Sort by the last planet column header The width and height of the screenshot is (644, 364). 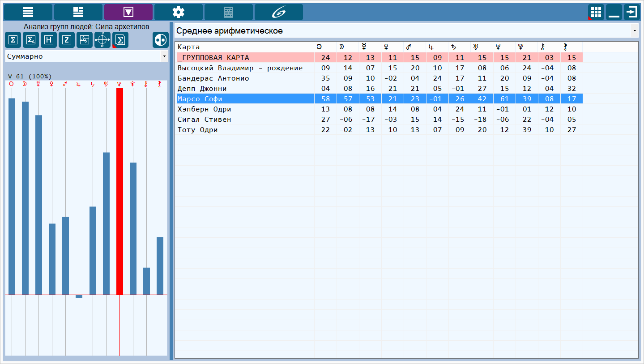tap(571, 47)
